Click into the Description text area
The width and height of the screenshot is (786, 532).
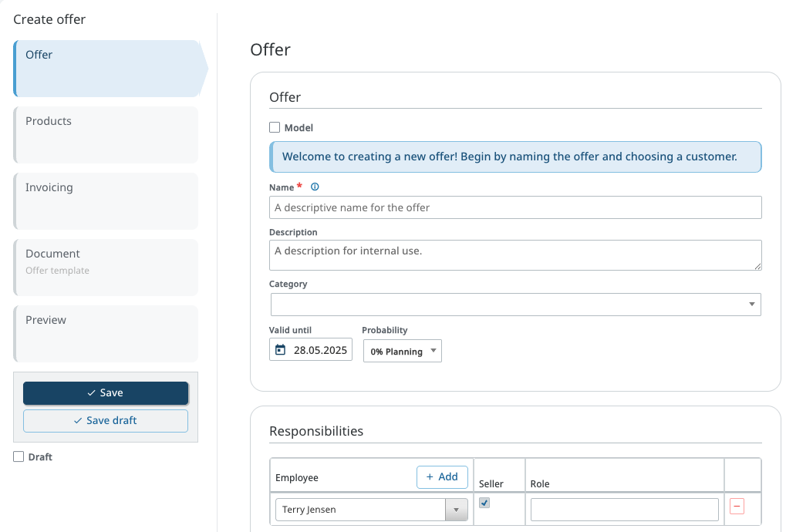tap(515, 255)
